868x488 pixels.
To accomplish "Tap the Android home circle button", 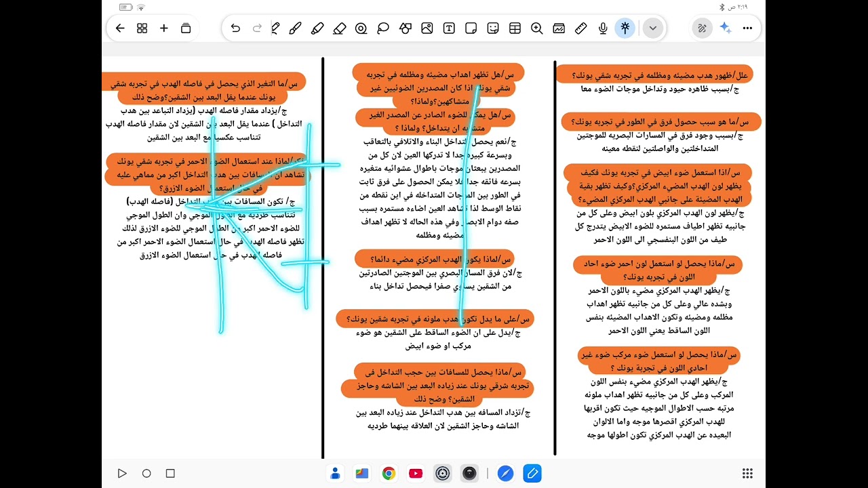I will click(146, 473).
